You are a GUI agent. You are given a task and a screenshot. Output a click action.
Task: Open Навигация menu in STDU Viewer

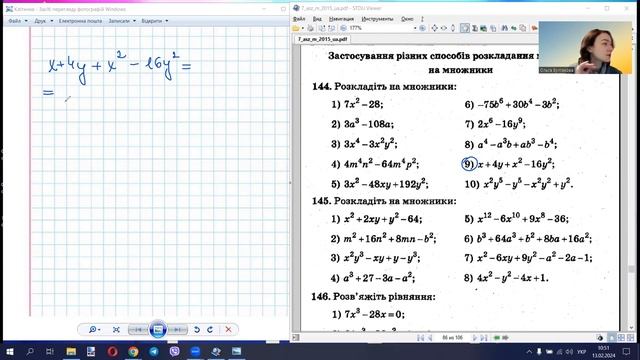(341, 19)
